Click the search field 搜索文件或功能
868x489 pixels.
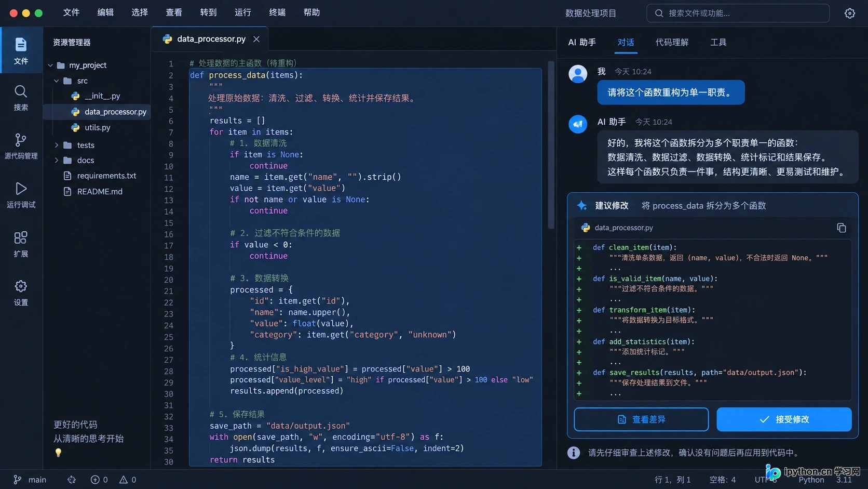[738, 14]
